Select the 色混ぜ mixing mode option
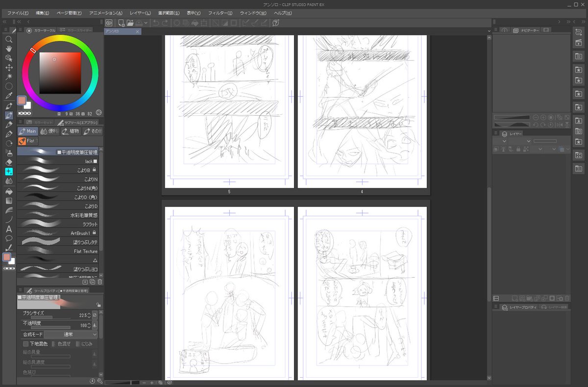This screenshot has width=588, height=387. [61, 344]
